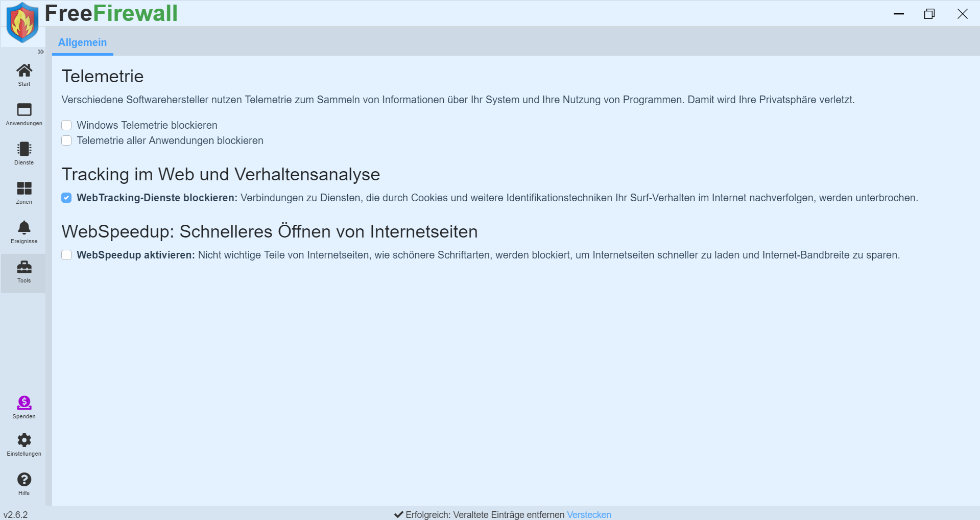Enable Windows Telemetrie blockieren checkbox

click(x=66, y=125)
